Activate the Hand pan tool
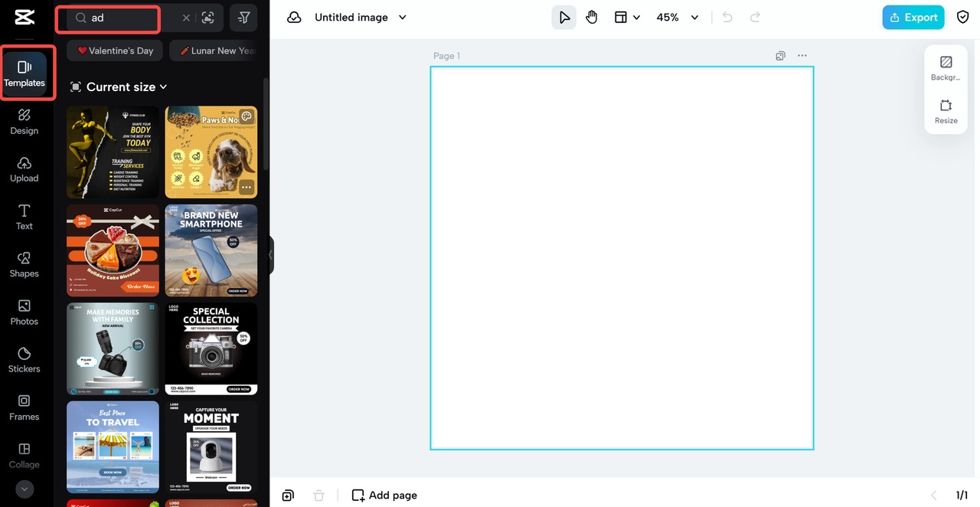Image resolution: width=980 pixels, height=507 pixels. point(592,18)
